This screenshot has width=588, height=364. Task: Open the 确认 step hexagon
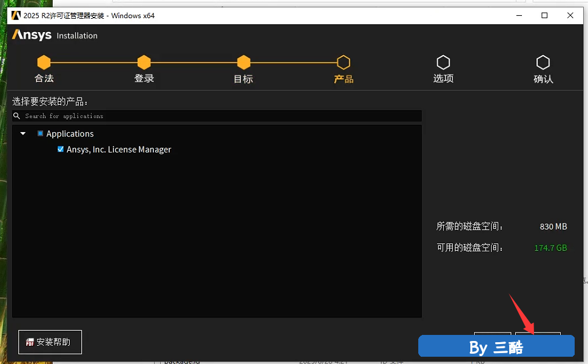(543, 62)
